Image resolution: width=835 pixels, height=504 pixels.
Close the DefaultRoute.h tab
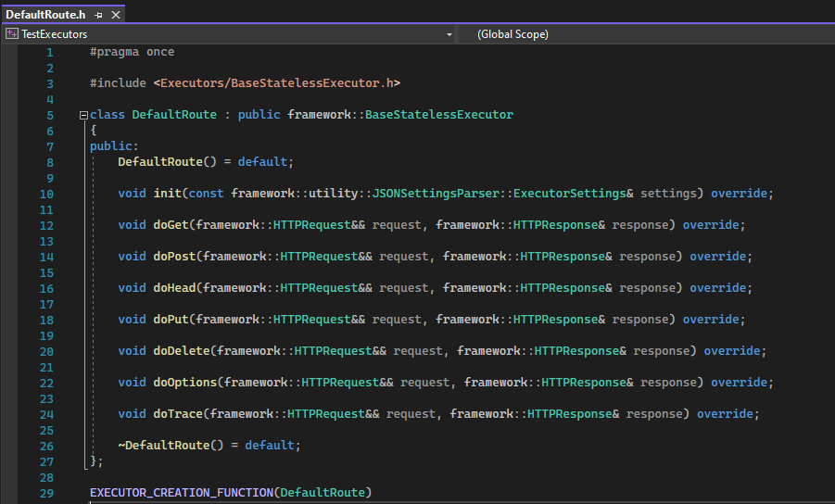click(x=116, y=15)
